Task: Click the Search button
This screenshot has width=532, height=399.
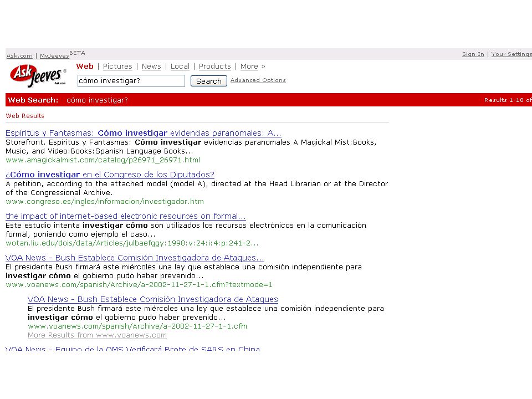Action: 209,81
